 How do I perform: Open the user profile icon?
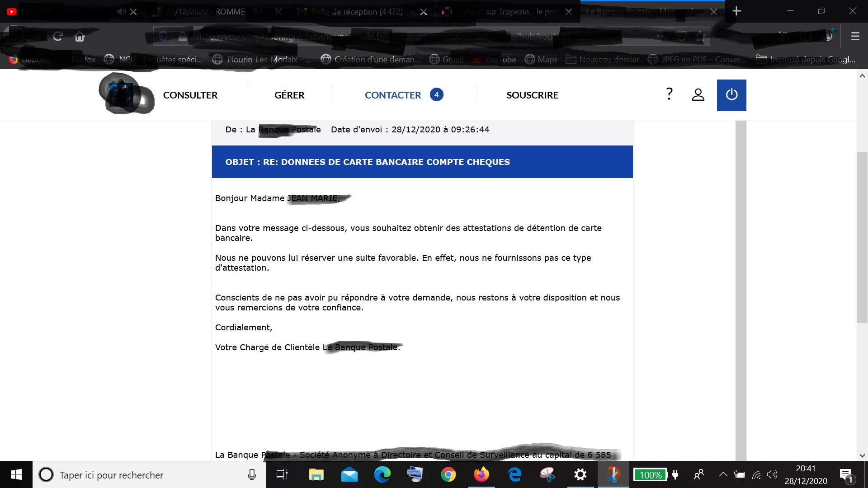tap(698, 94)
